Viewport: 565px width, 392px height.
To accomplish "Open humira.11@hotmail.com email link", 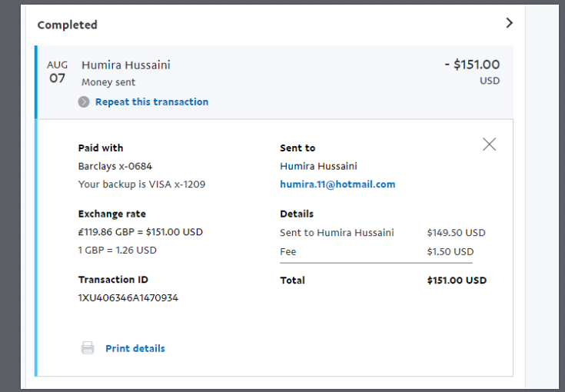I will pyautogui.click(x=337, y=184).
